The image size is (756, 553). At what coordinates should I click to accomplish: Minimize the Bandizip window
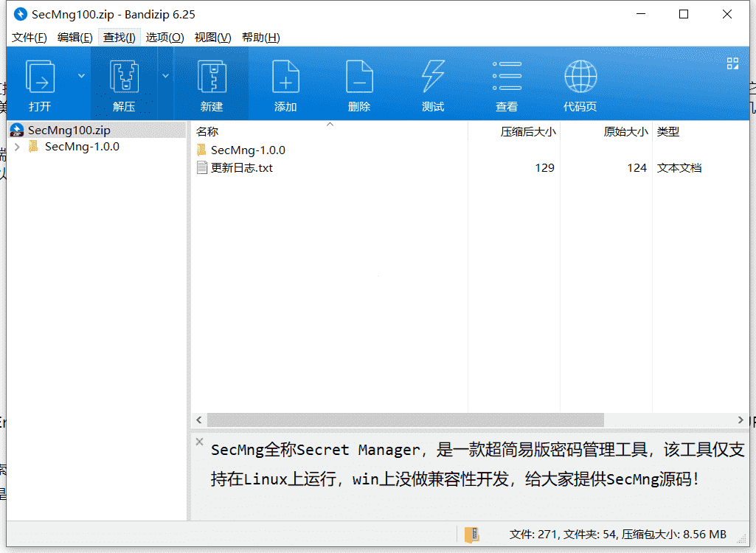click(x=641, y=14)
